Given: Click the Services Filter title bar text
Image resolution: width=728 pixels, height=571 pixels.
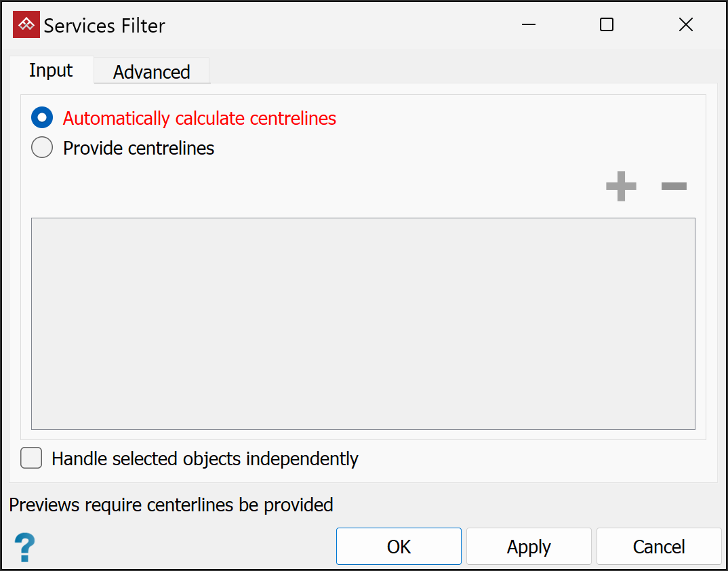Looking at the screenshot, I should 104,26.
